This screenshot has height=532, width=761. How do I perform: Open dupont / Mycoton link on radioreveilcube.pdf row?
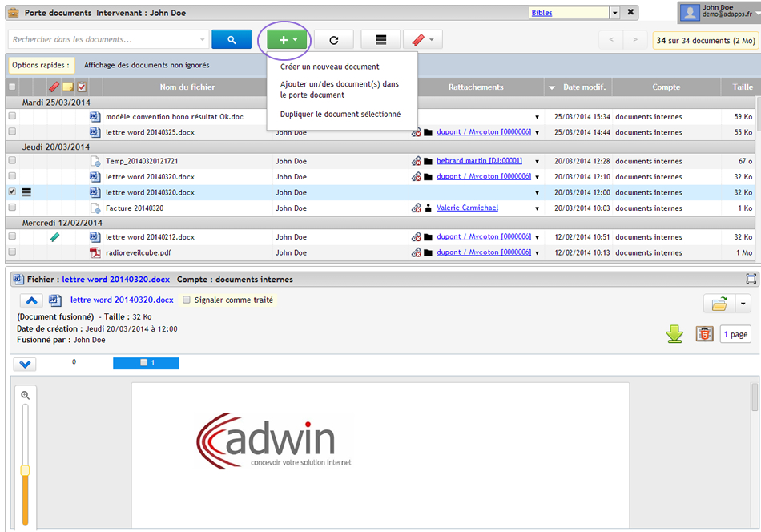(483, 252)
